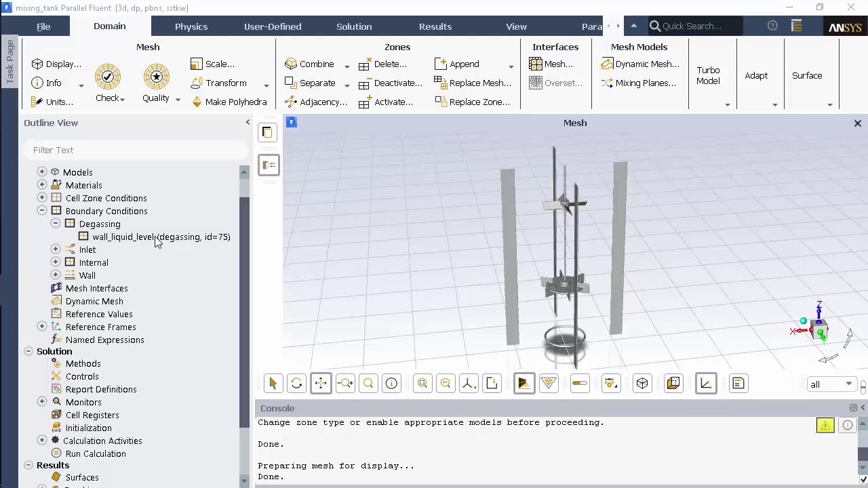This screenshot has height=488, width=868.
Task: Select the pan view tool
Action: [320, 384]
